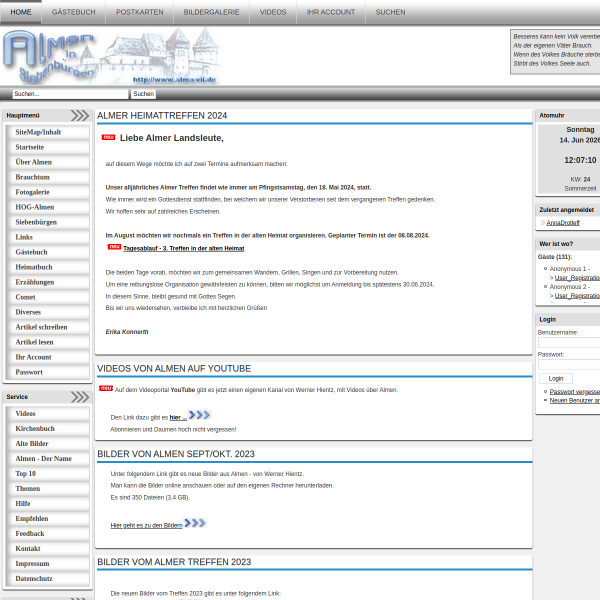
Task: Switch to the BILDERGALERIE tab
Action: 212,12
